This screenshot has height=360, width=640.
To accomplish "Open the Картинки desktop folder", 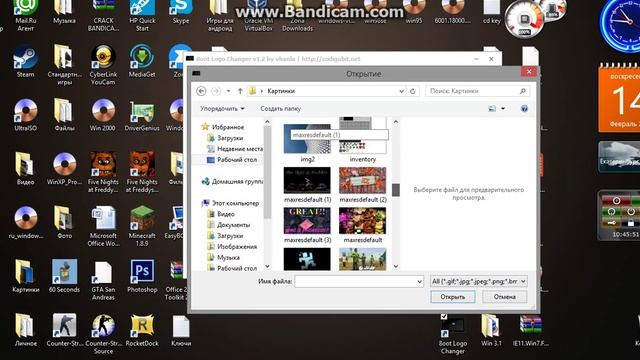I will (25, 276).
